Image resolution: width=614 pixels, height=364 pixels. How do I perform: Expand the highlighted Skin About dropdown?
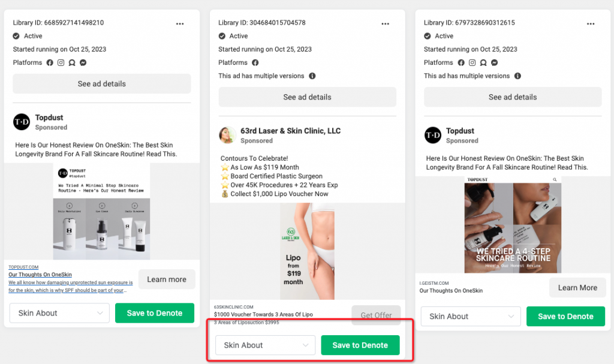265,345
